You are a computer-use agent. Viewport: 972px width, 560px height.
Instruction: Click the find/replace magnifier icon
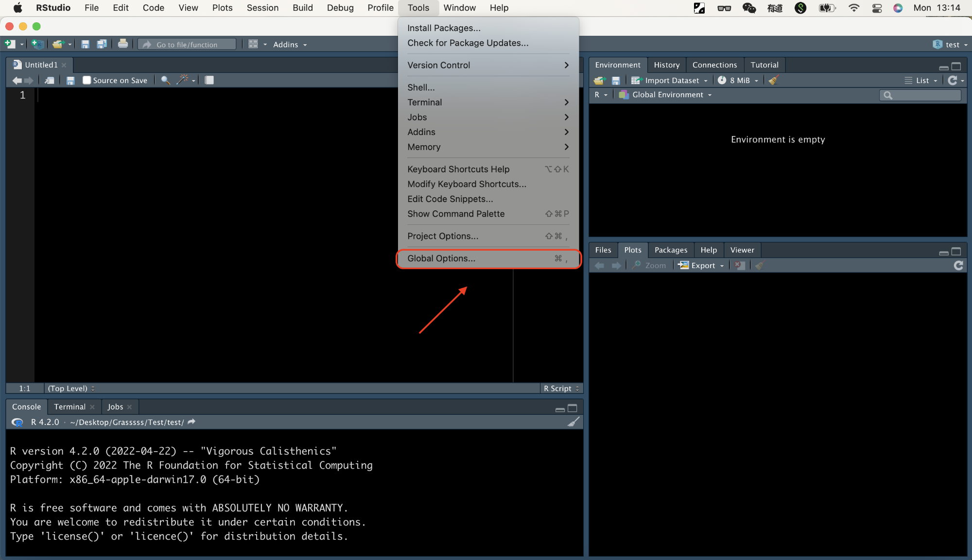tap(165, 80)
